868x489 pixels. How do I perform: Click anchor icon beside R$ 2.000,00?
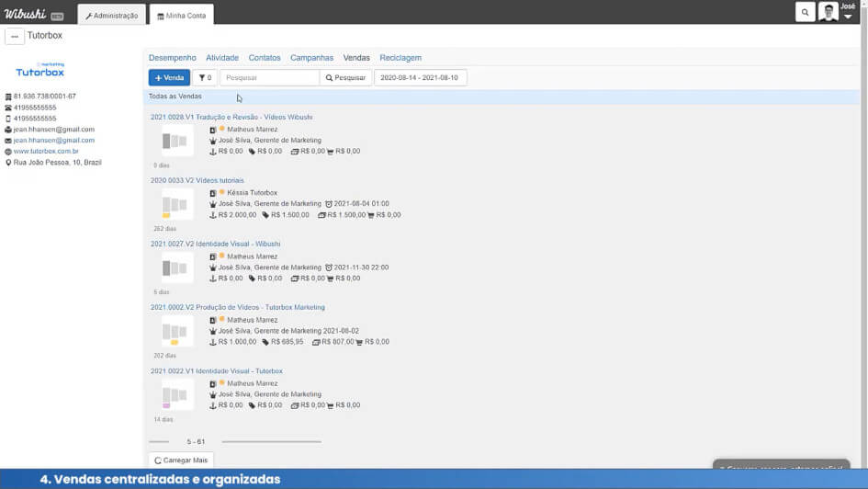click(x=212, y=215)
